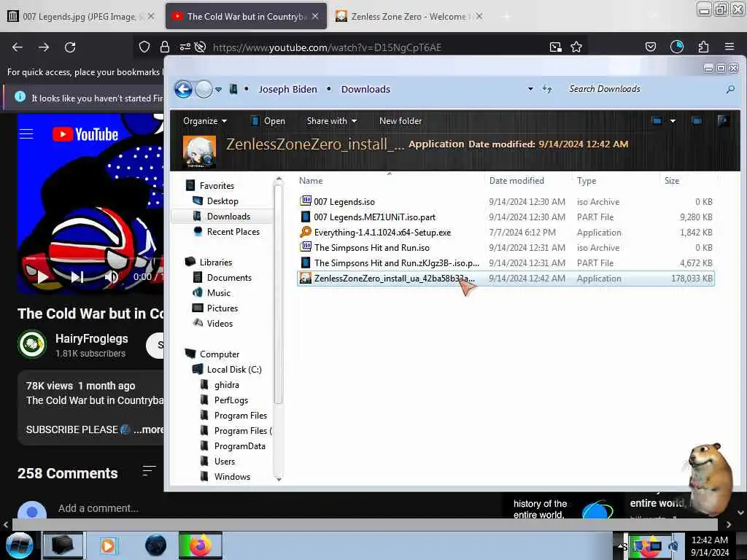Close The Cold War but in Countryballs tab
This screenshot has width=747, height=560.
coord(315,16)
